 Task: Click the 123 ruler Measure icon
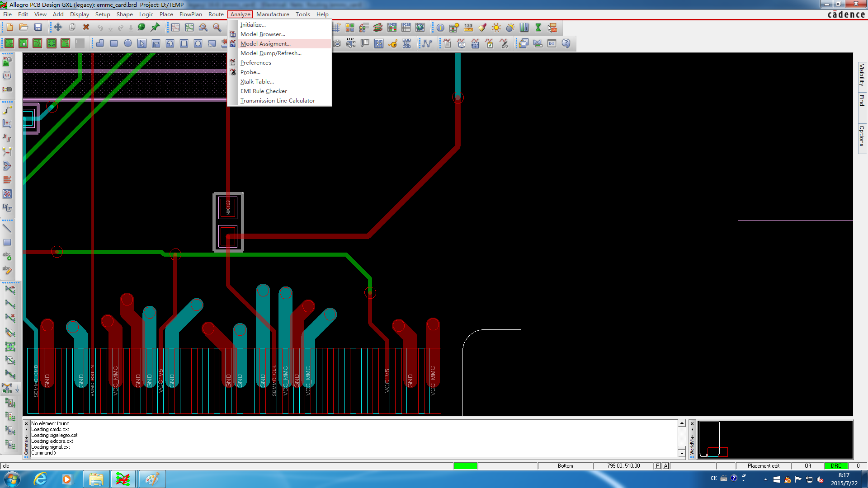pos(468,28)
